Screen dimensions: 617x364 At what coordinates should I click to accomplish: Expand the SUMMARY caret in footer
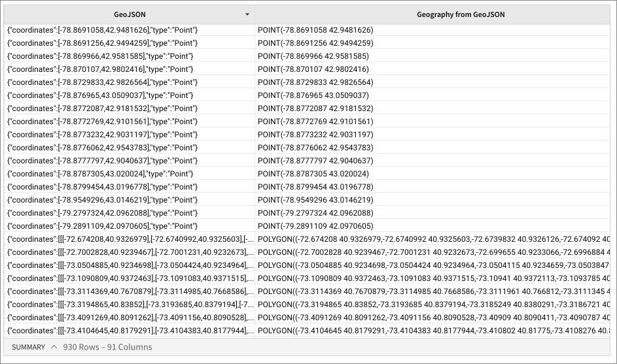pyautogui.click(x=54, y=347)
